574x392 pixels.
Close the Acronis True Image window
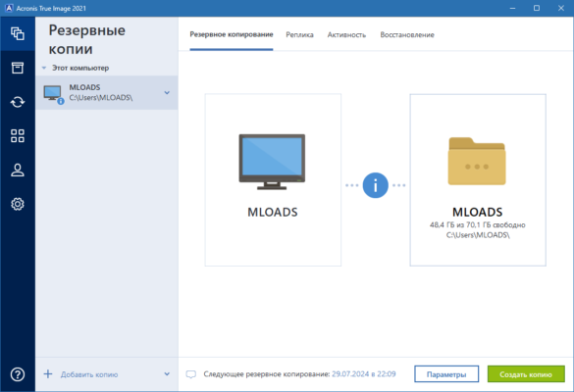561,8
